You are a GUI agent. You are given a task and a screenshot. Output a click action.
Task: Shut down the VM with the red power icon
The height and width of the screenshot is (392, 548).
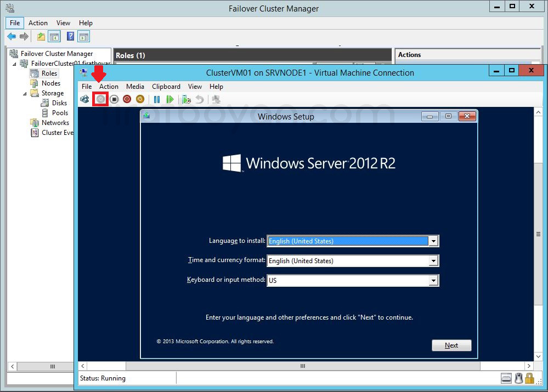tap(127, 100)
